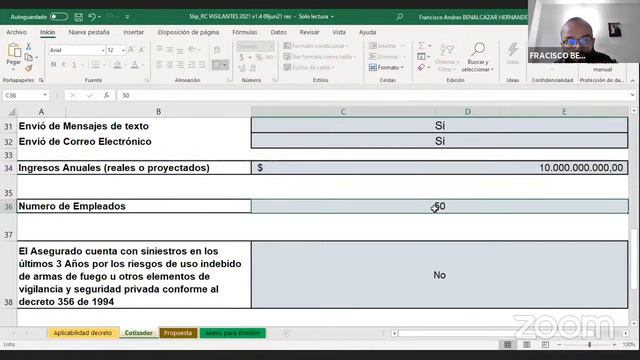Click the add new sheet plus button
This screenshot has width=640, height=360.
point(286,333)
